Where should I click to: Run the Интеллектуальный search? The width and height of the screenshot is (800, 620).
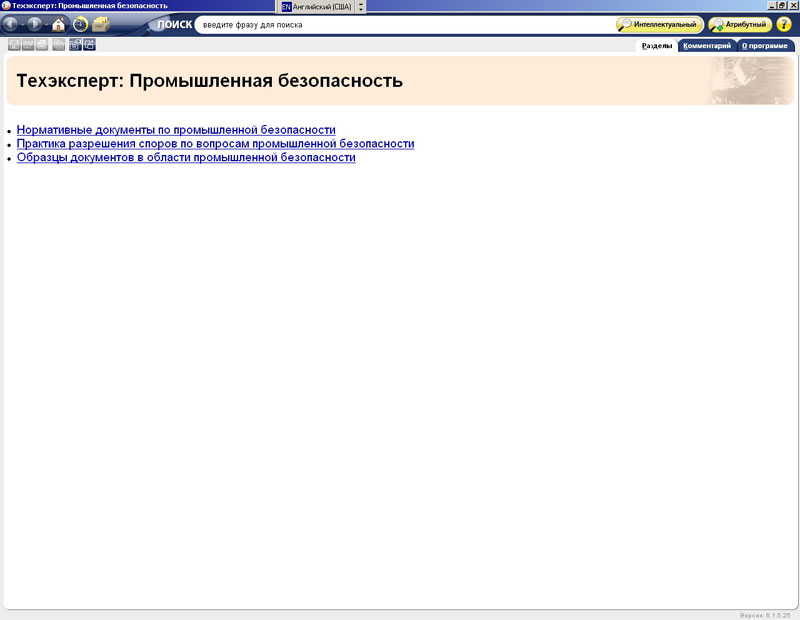pos(659,24)
